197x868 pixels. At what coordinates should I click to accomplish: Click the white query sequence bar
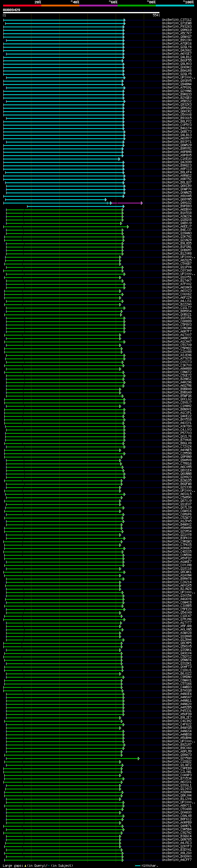(81, 13)
